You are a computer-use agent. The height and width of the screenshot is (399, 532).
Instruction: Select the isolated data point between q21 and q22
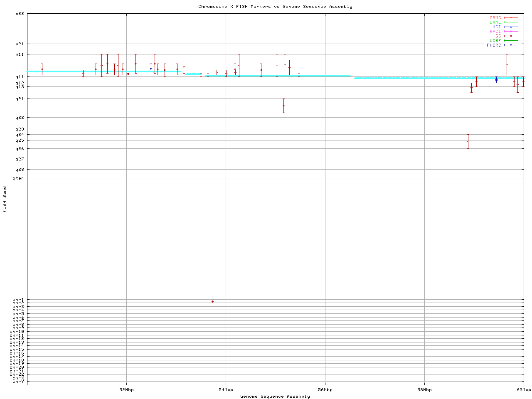tap(283, 106)
